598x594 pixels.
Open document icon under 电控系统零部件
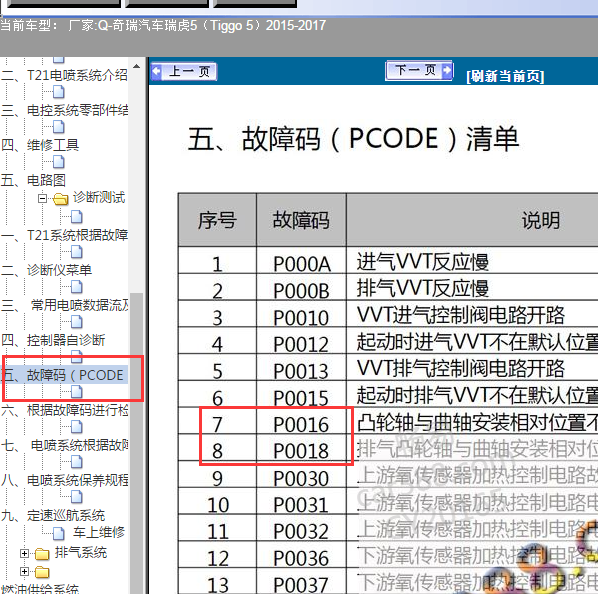[x=58, y=127]
